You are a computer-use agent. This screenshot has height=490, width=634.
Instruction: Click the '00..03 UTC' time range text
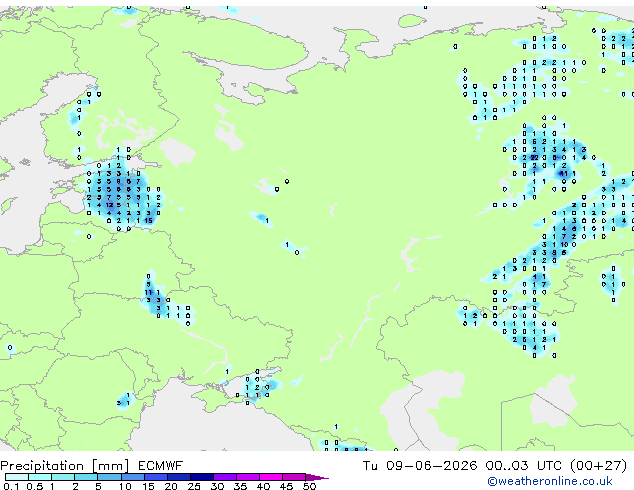point(524,466)
